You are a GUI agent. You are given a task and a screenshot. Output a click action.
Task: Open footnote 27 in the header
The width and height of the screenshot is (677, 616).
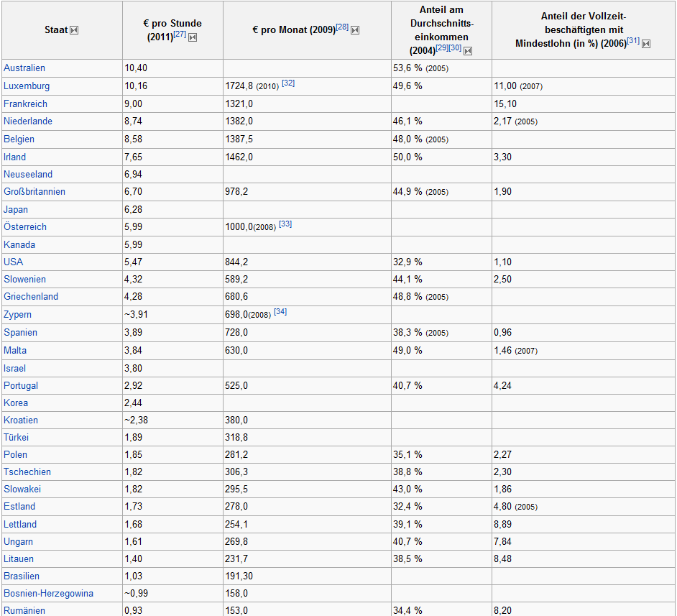pyautogui.click(x=180, y=34)
